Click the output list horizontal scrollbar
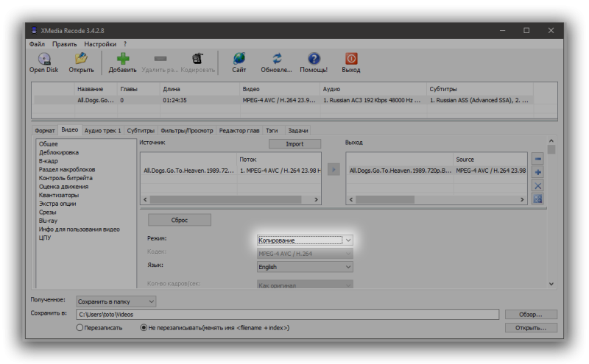Viewport: 589px width, 364px height. [437, 199]
